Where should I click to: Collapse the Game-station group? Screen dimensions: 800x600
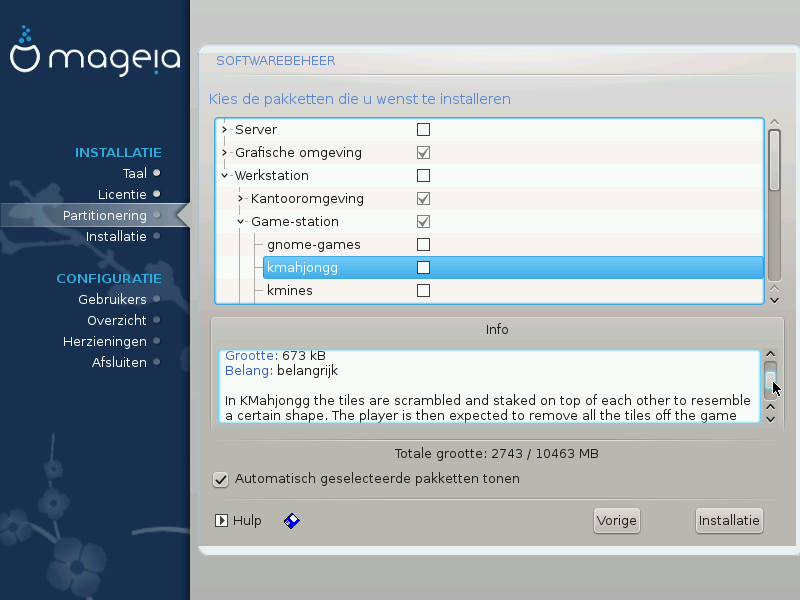[x=241, y=222]
